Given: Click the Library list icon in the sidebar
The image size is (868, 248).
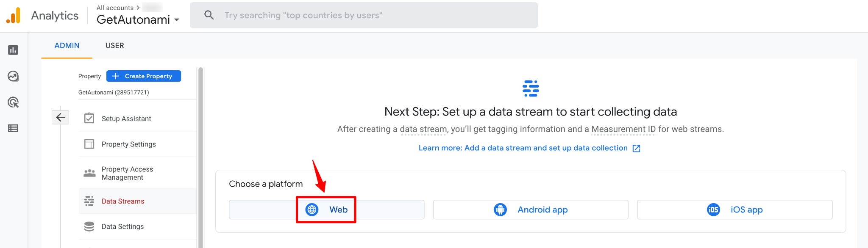Looking at the screenshot, I should click(13, 128).
